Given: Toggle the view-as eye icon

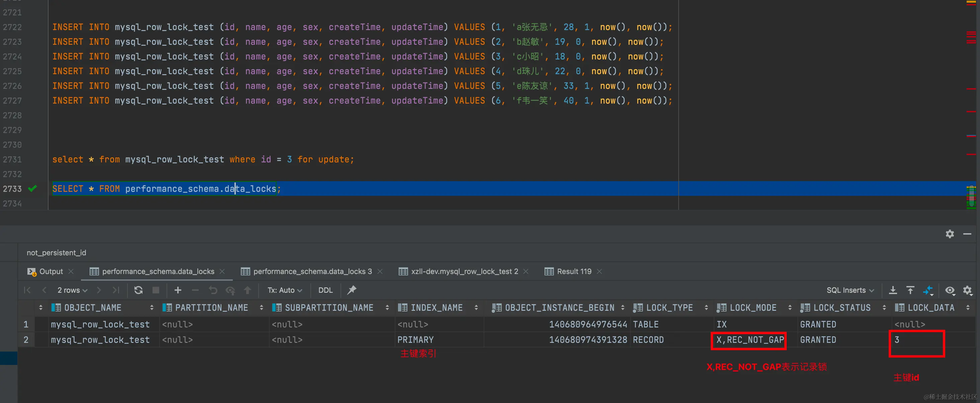Looking at the screenshot, I should point(950,290).
